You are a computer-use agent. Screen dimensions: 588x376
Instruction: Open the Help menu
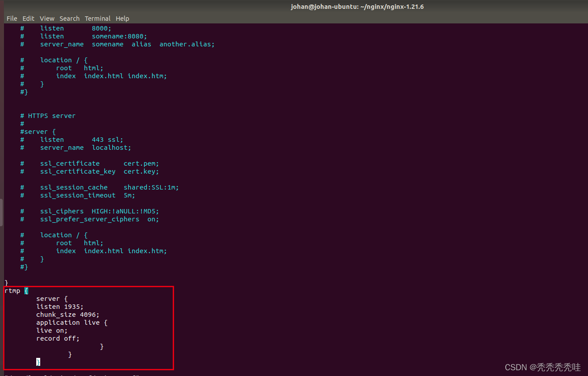click(122, 19)
